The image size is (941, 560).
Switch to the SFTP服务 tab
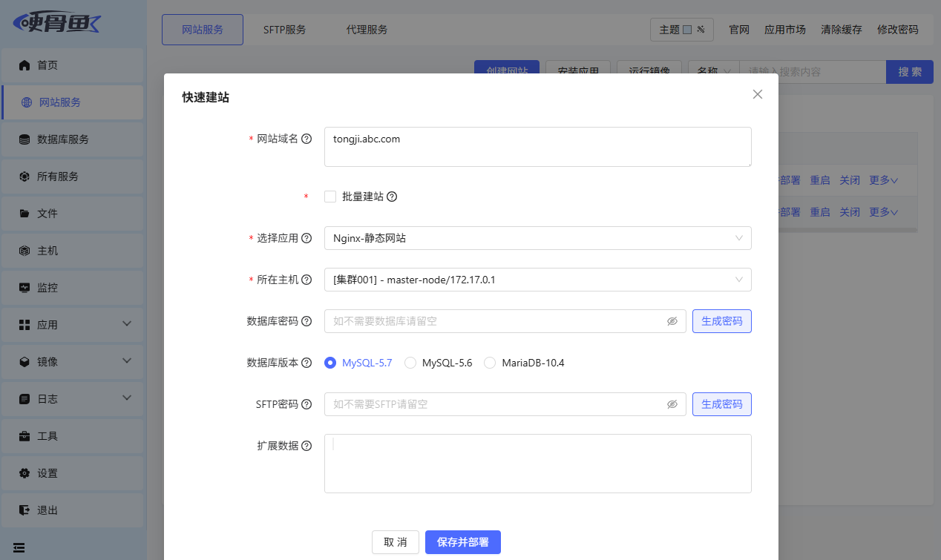coord(284,30)
